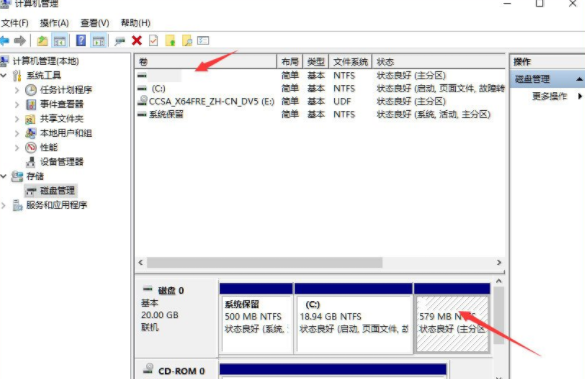Click the checkmark properties toolbar icon
Viewport: 585px width, 379px height.
tap(153, 40)
